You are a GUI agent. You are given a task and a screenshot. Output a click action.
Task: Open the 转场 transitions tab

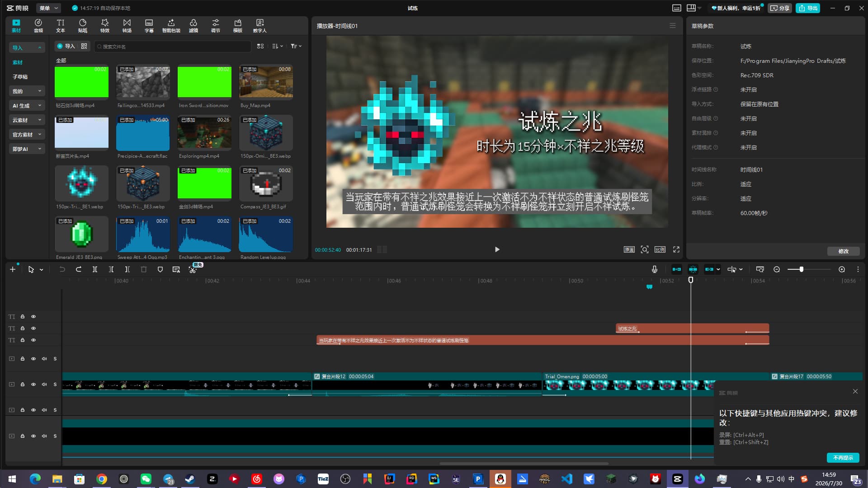coord(127,26)
